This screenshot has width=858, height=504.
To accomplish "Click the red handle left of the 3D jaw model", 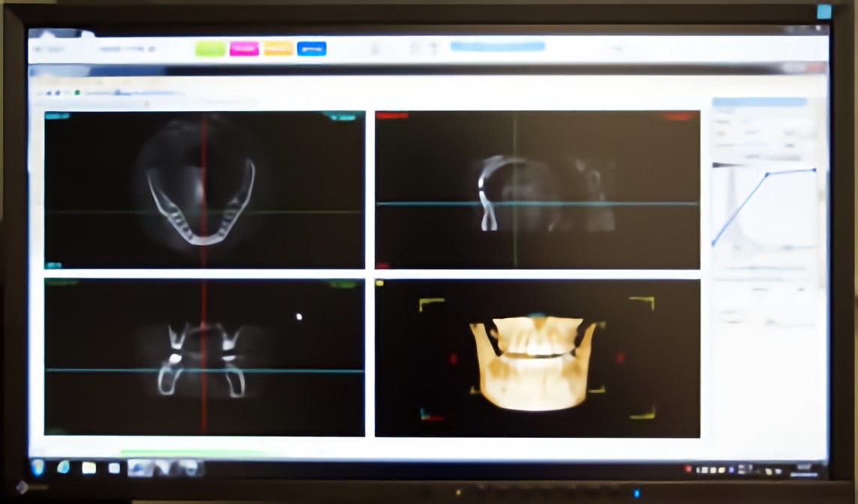I will [x=453, y=358].
